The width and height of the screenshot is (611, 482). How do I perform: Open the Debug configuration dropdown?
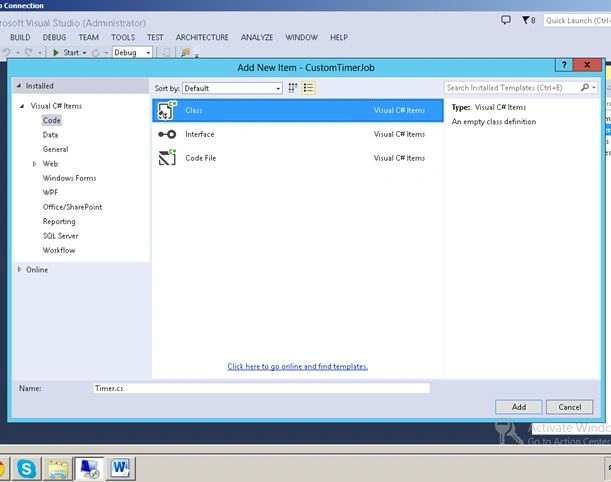(132, 52)
